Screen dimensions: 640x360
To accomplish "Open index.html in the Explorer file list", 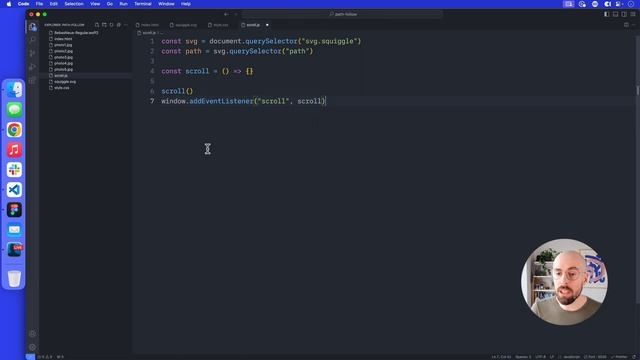I will coord(63,39).
